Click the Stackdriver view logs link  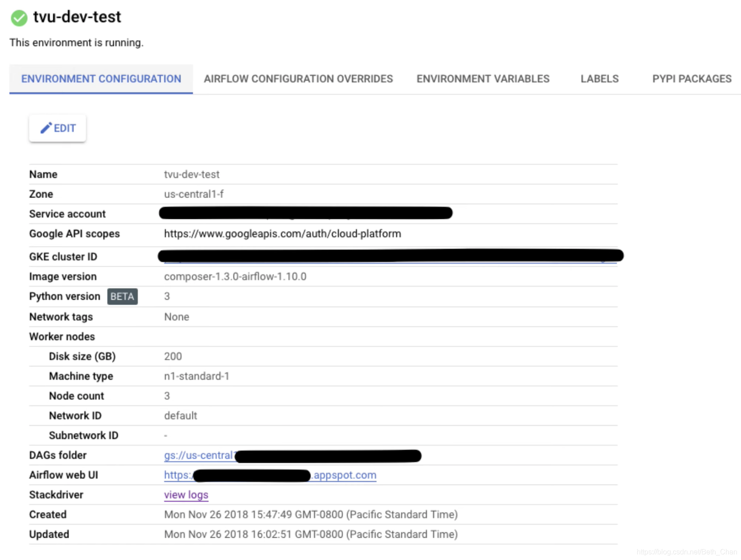coord(186,495)
